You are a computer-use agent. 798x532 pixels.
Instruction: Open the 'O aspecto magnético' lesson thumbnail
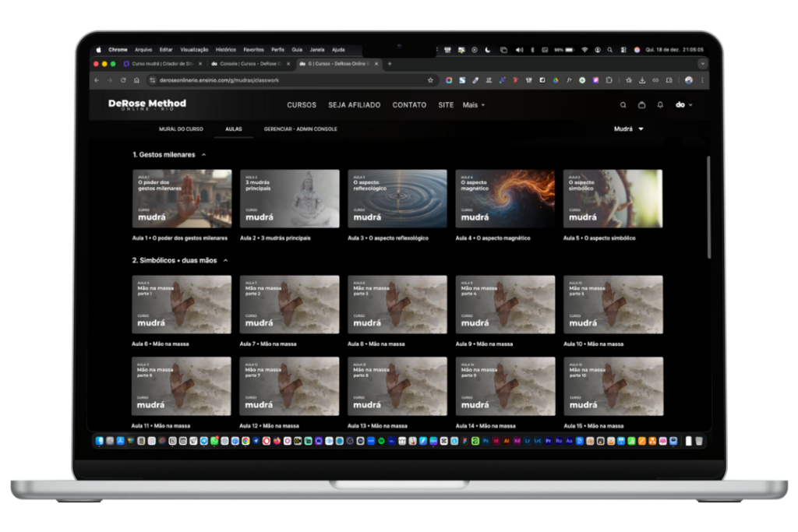pyautogui.click(x=505, y=199)
